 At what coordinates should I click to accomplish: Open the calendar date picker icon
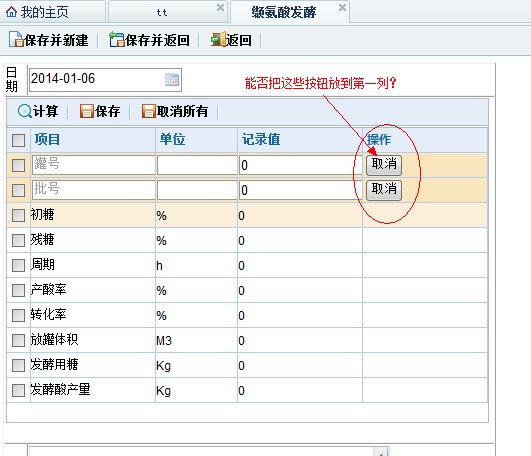tap(172, 80)
